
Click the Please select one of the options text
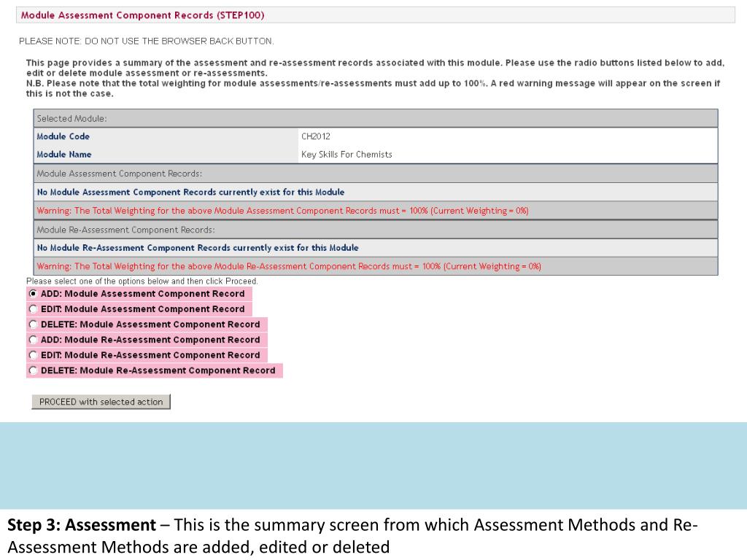(x=142, y=281)
